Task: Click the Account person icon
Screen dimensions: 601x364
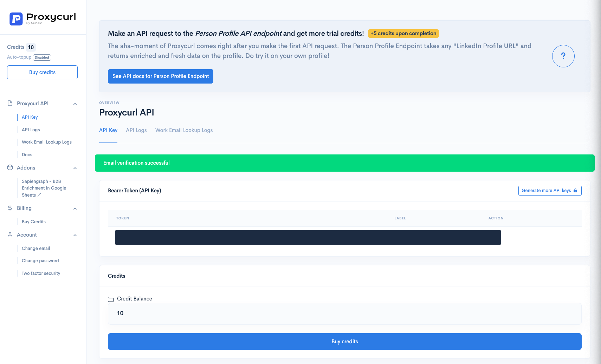Action: 10,234
